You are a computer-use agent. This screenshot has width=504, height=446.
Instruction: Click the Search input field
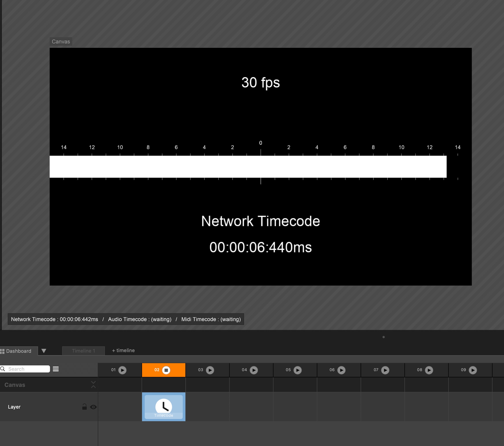27,369
